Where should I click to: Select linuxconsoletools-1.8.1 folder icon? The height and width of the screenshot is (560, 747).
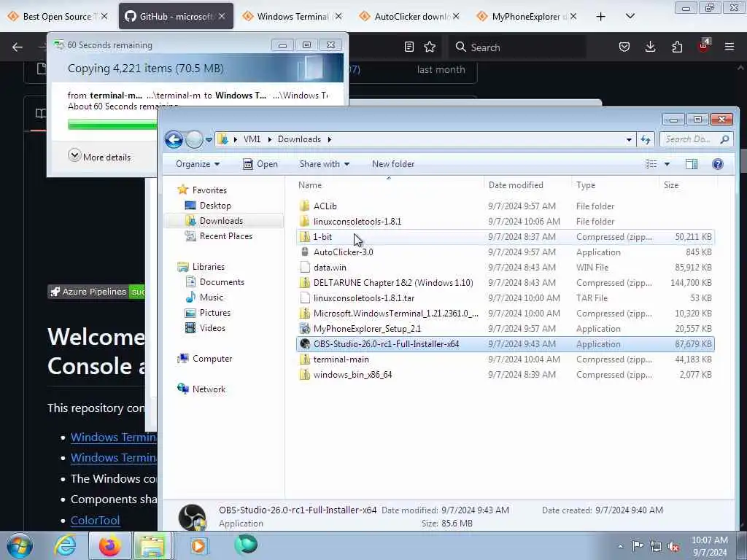click(305, 222)
